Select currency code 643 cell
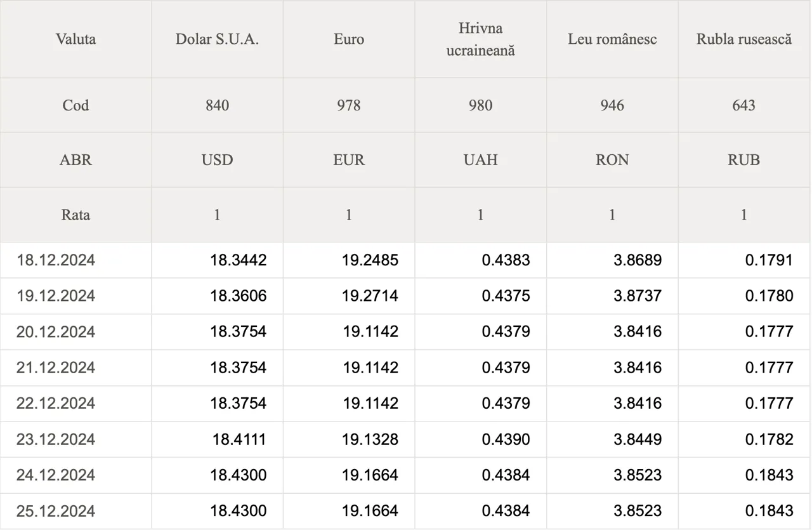The width and height of the screenshot is (812, 530). coord(744,105)
